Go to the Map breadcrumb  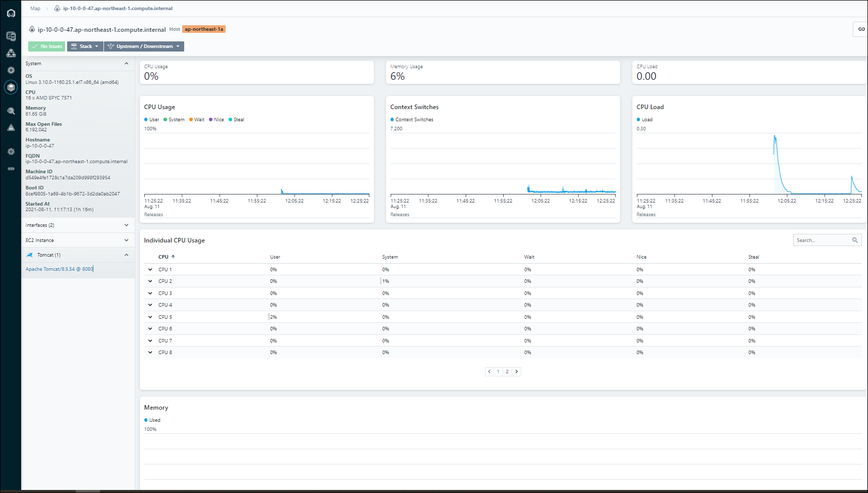pos(35,9)
